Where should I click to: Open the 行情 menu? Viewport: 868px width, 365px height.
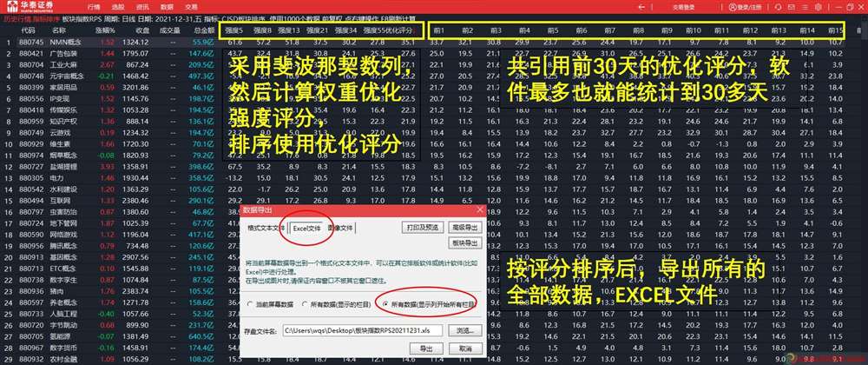pyautogui.click(x=94, y=7)
